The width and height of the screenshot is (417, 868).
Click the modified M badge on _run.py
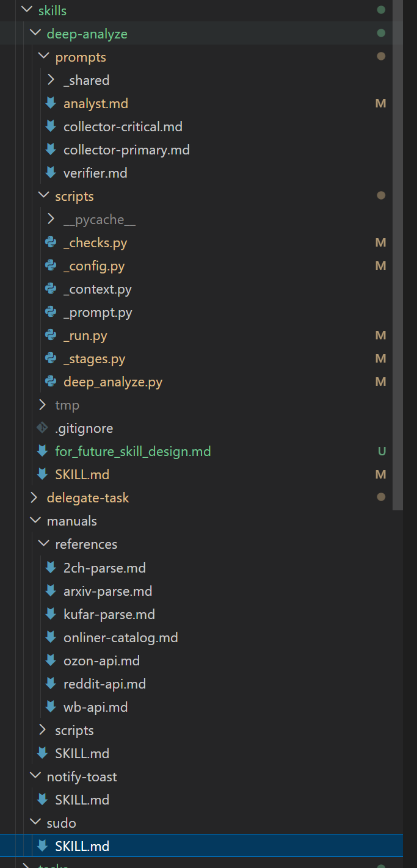pos(380,335)
